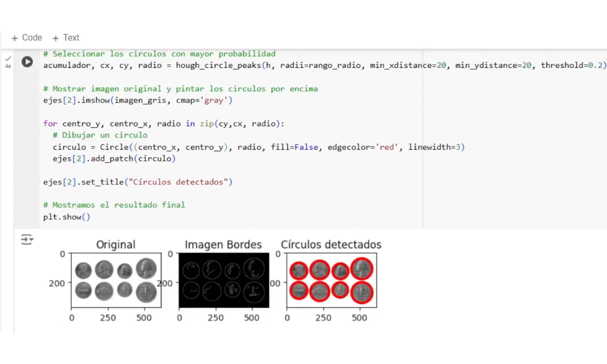The width and height of the screenshot is (607, 364).
Task: Click the 'Original' plot title
Action: click(116, 245)
